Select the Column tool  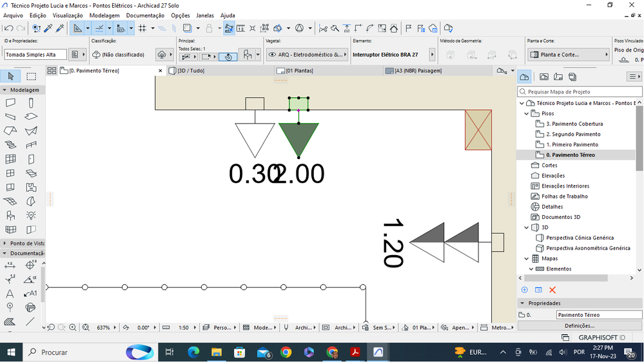coord(31,103)
